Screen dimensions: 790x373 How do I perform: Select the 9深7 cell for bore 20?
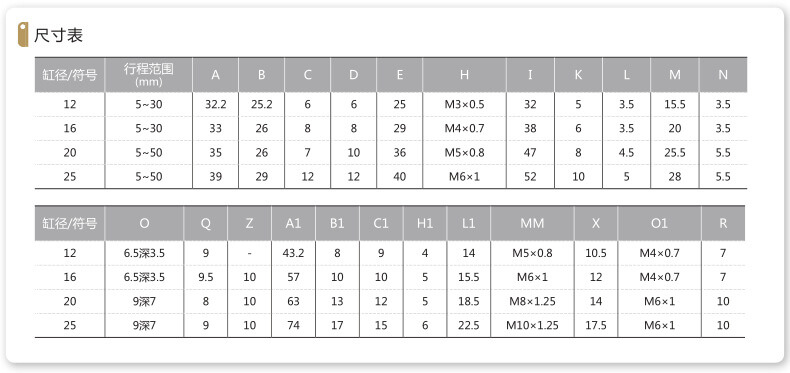[x=144, y=301]
